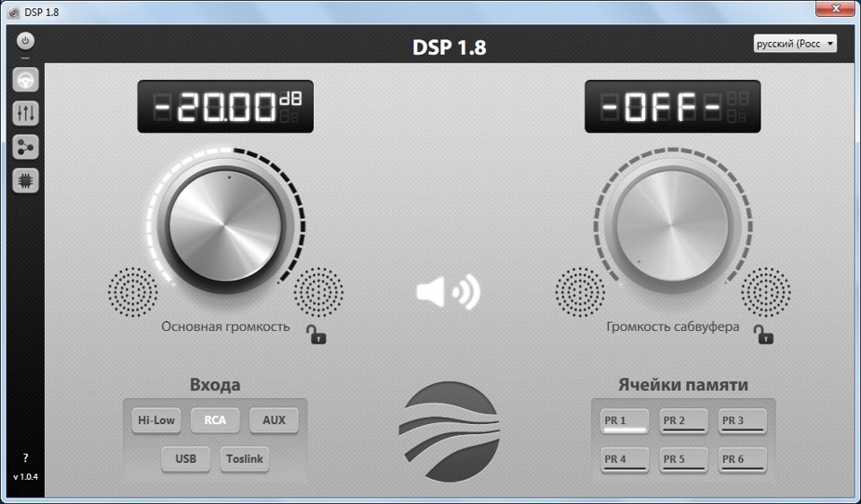Select the Toslink input
The width and height of the screenshot is (861, 504).
point(244,459)
